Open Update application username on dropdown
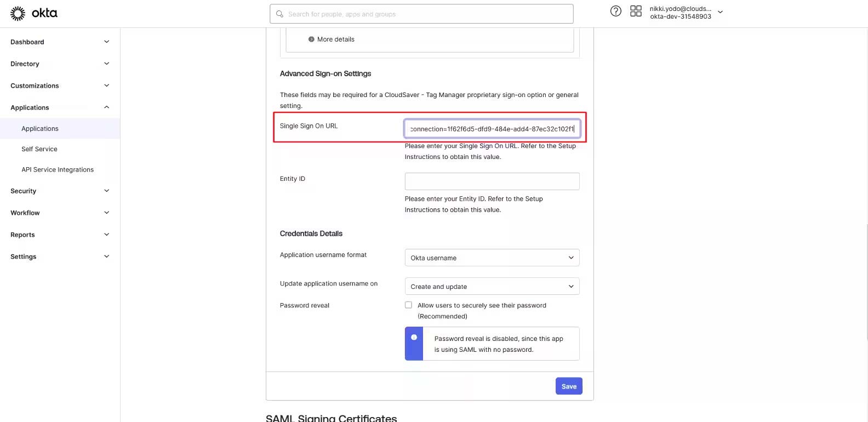 pyautogui.click(x=492, y=286)
